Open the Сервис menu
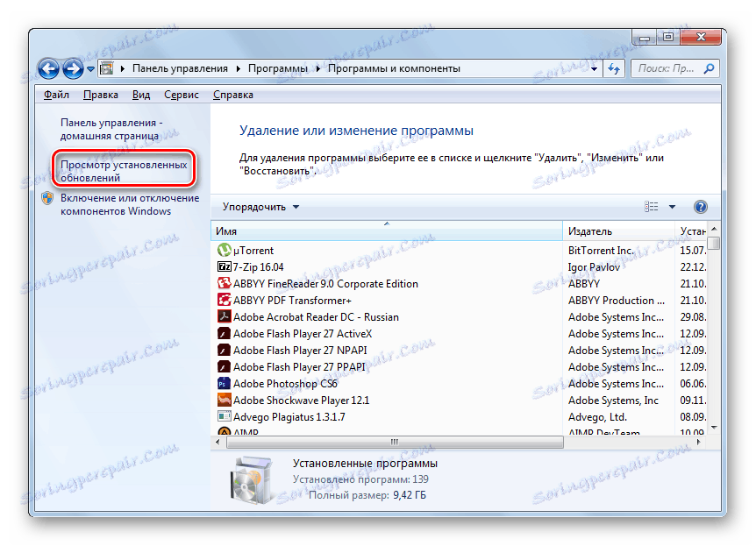756x546 pixels. (x=182, y=95)
